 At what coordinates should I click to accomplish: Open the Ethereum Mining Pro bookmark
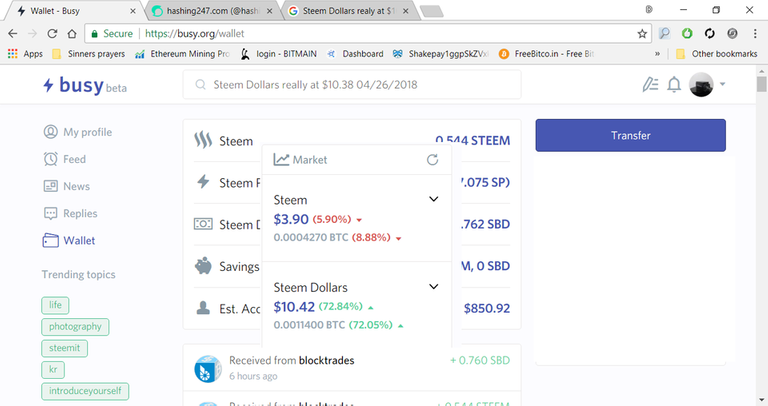182,53
